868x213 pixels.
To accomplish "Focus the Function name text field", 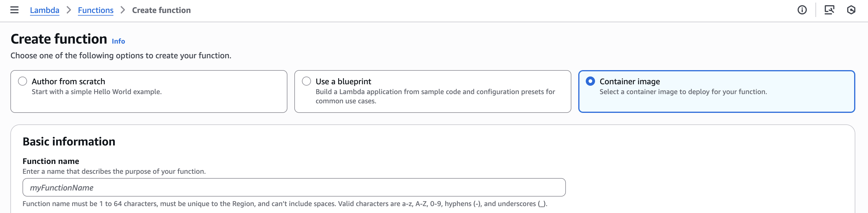I will click(294, 187).
